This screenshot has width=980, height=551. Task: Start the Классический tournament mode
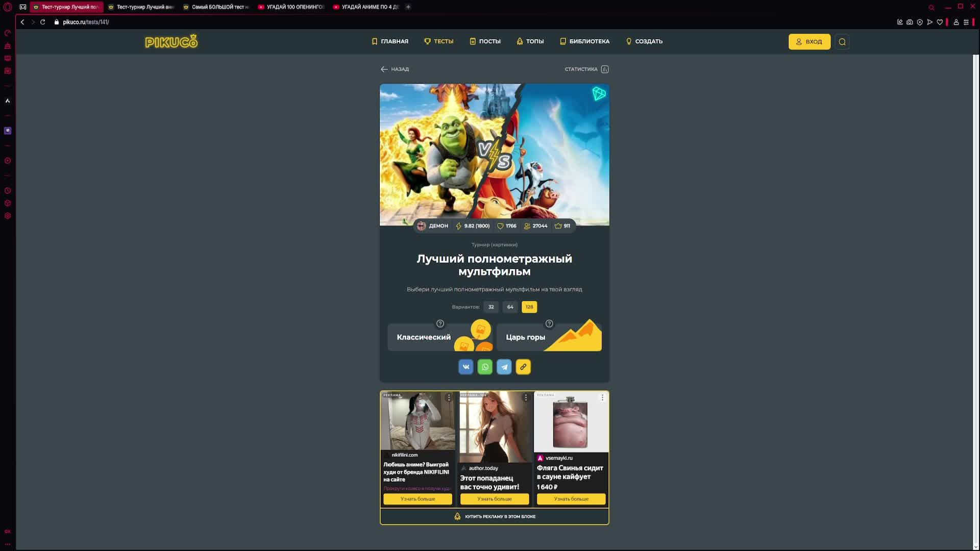coord(424,337)
